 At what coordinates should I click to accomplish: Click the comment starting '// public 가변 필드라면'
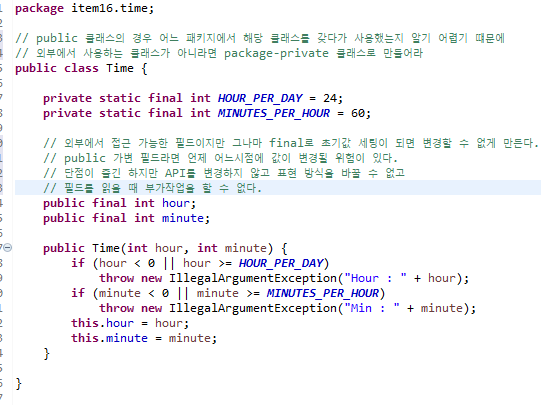click(220, 158)
